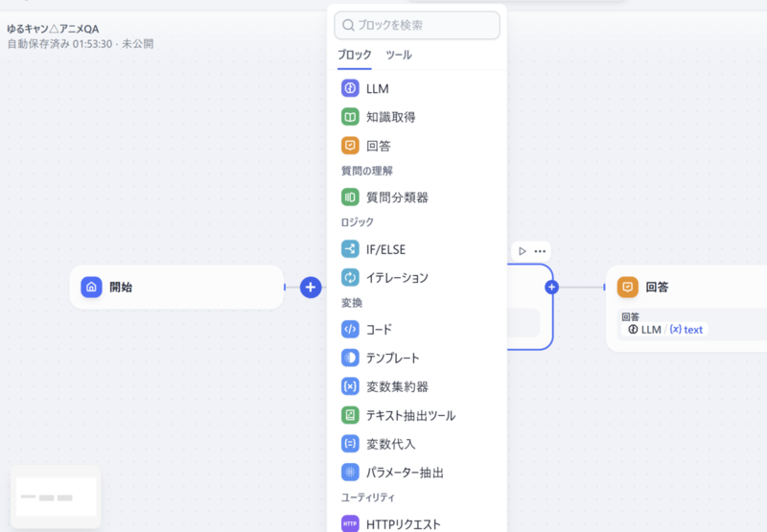
Task: Select the 回答 node title on canvas
Action: 657,287
